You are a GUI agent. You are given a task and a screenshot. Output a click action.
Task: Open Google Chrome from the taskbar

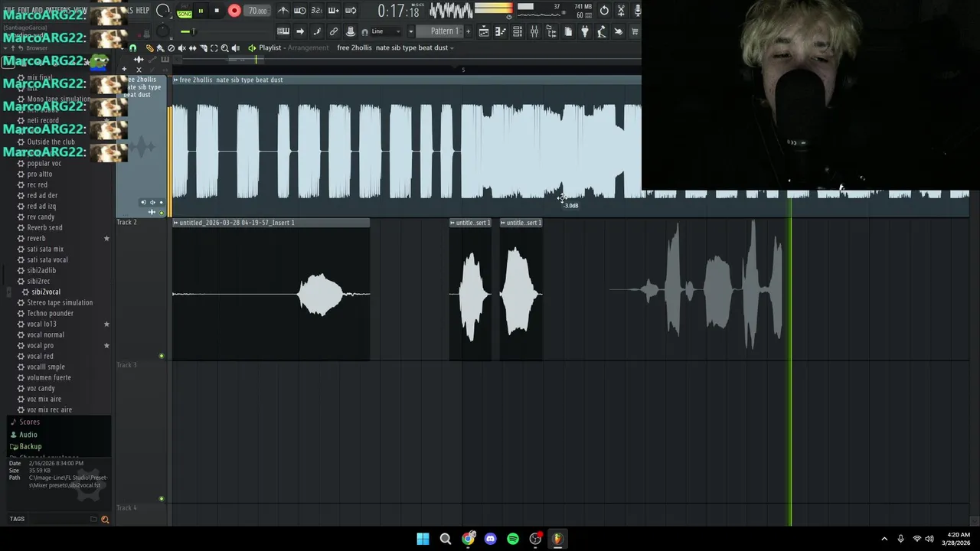(x=468, y=539)
